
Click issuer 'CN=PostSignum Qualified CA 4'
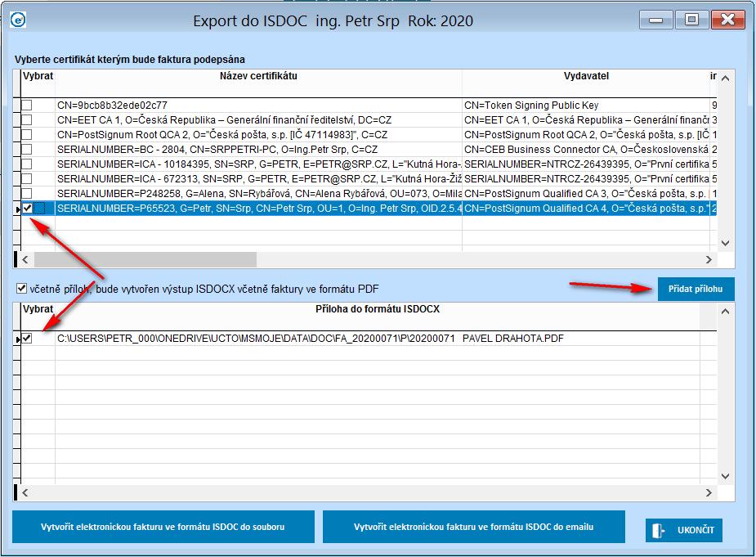pos(586,209)
